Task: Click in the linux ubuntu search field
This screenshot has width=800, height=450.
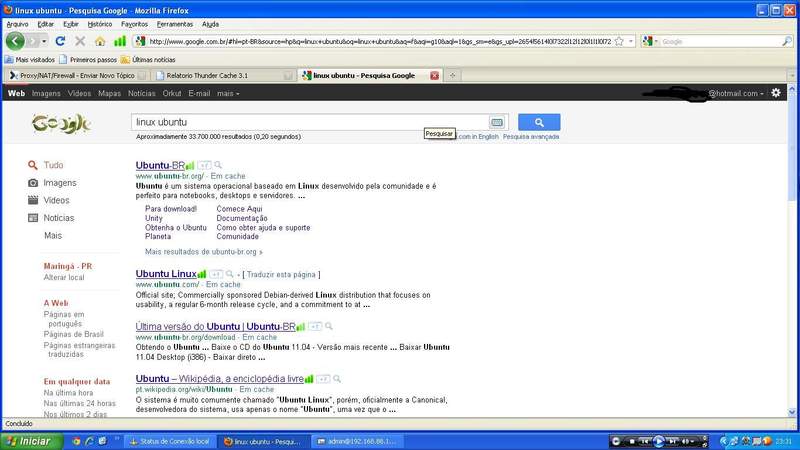Action: pos(310,122)
